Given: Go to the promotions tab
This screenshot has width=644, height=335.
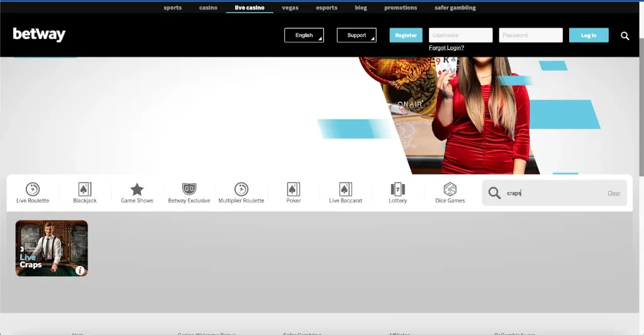Looking at the screenshot, I should (401, 8).
